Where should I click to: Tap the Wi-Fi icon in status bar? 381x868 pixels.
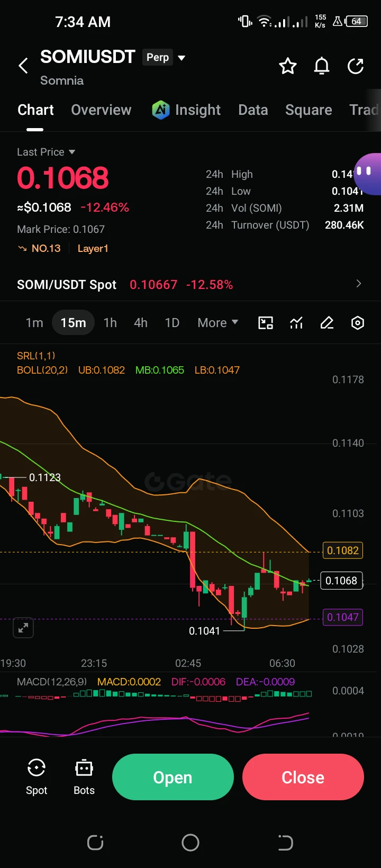click(x=264, y=22)
